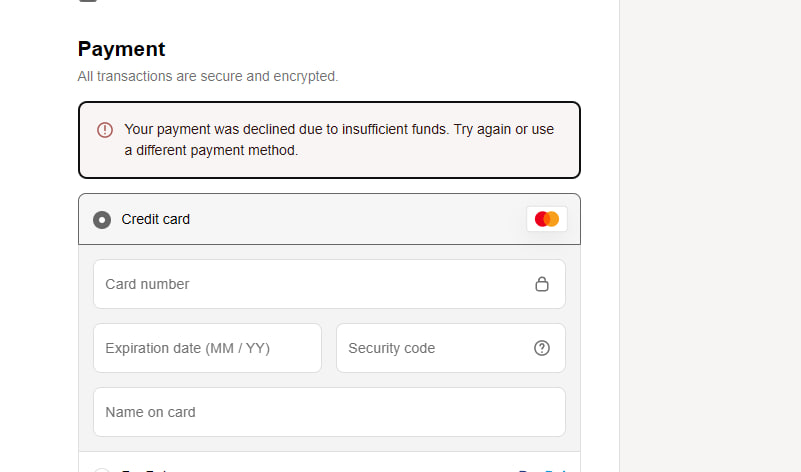Click the Expiration date (MM / YY) field
801x472 pixels.
click(x=207, y=348)
